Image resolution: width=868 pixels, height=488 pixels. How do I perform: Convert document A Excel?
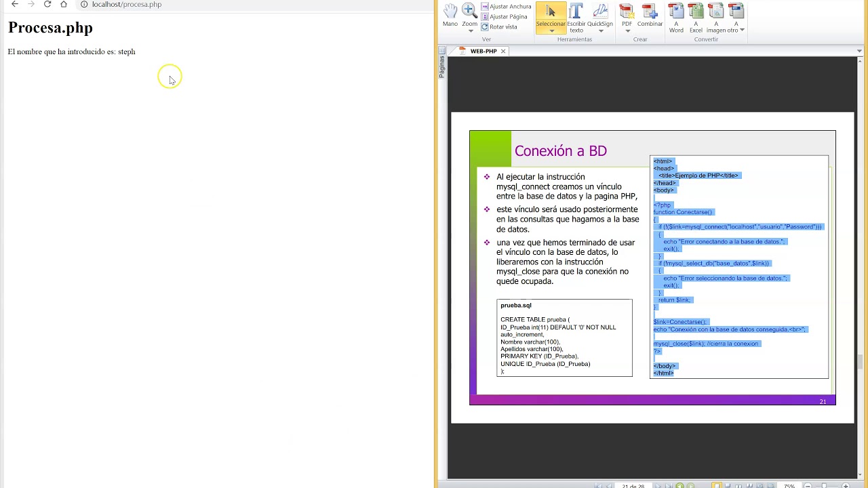(696, 18)
